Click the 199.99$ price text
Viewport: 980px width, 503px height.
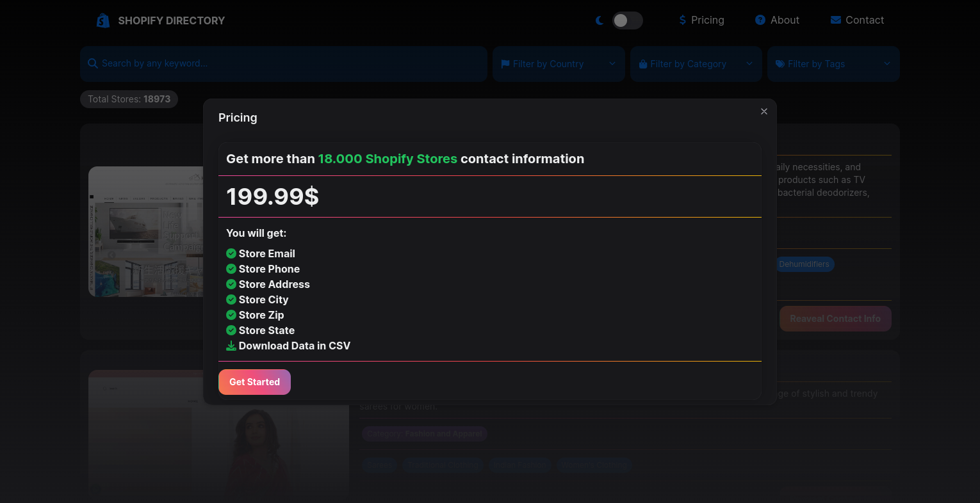pyautogui.click(x=273, y=196)
